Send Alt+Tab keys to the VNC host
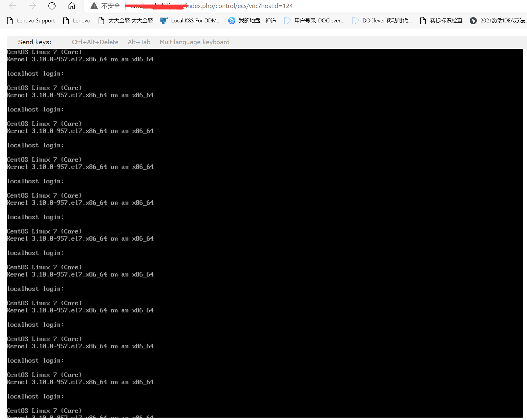Viewport: 527px width, 420px height. 139,42
